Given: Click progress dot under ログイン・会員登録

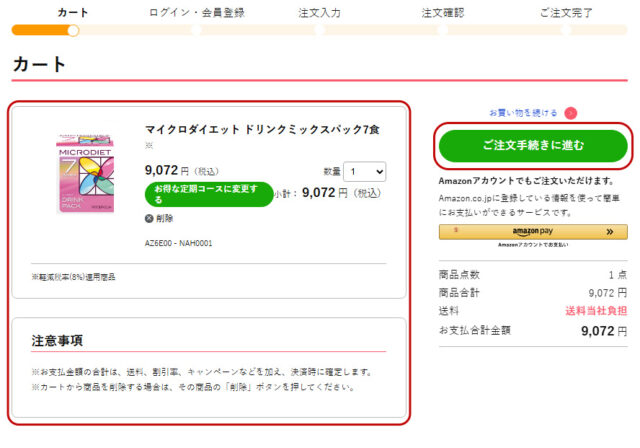Looking at the screenshot, I should (196, 30).
